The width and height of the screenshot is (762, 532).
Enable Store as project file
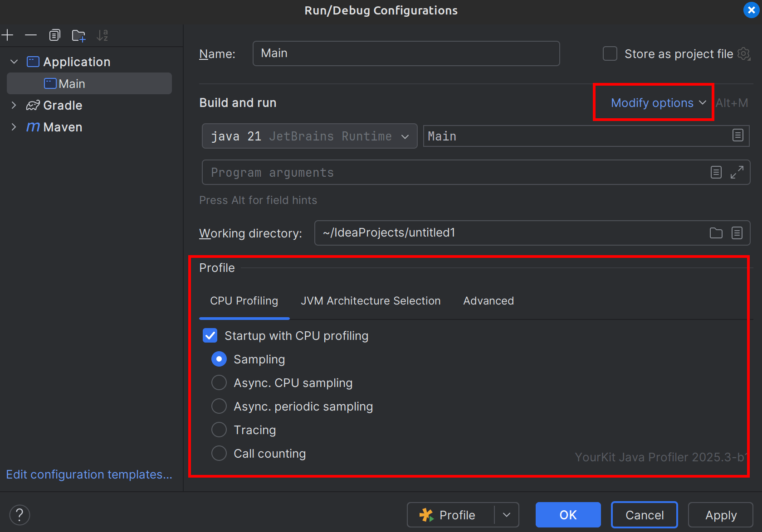coord(610,53)
